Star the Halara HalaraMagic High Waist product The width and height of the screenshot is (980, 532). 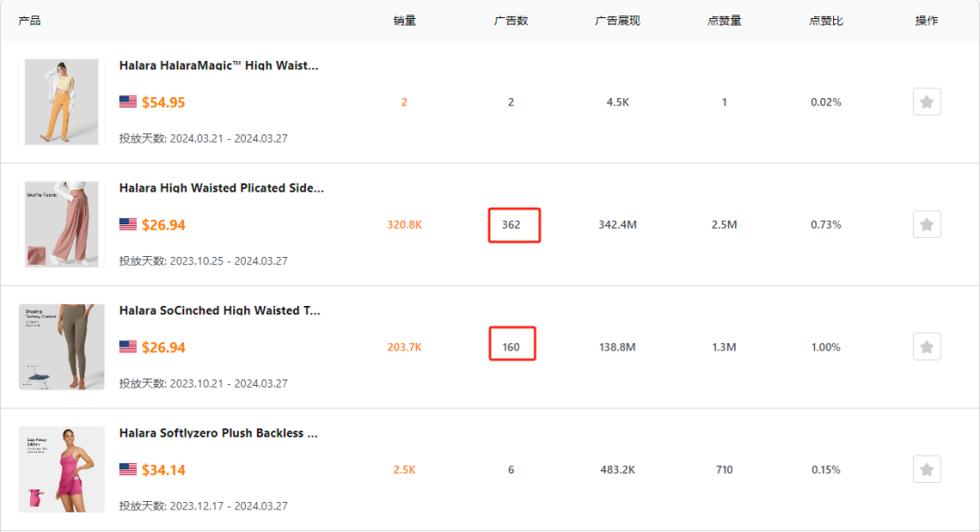[926, 102]
